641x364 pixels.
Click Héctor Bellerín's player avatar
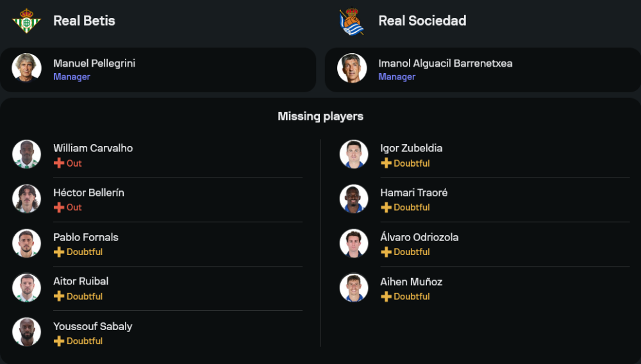pos(27,199)
